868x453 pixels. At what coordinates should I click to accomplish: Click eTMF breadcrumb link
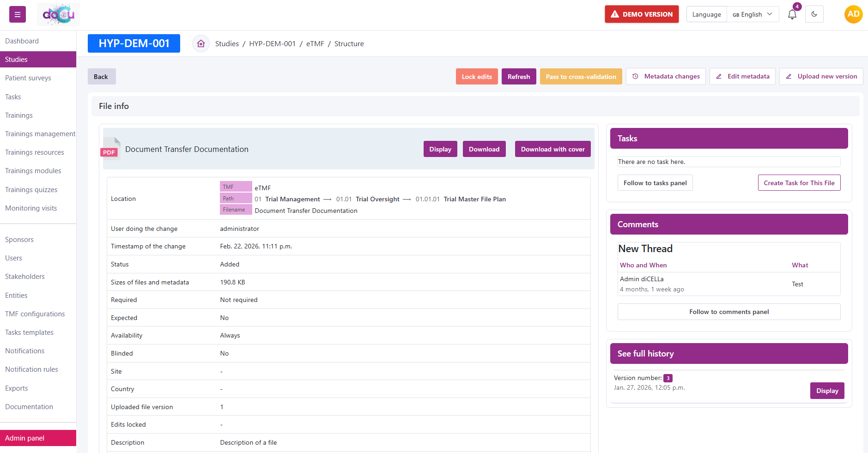[315, 43]
